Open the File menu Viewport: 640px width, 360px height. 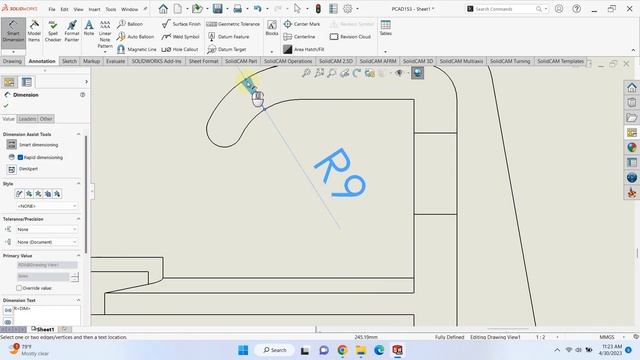tap(52, 9)
